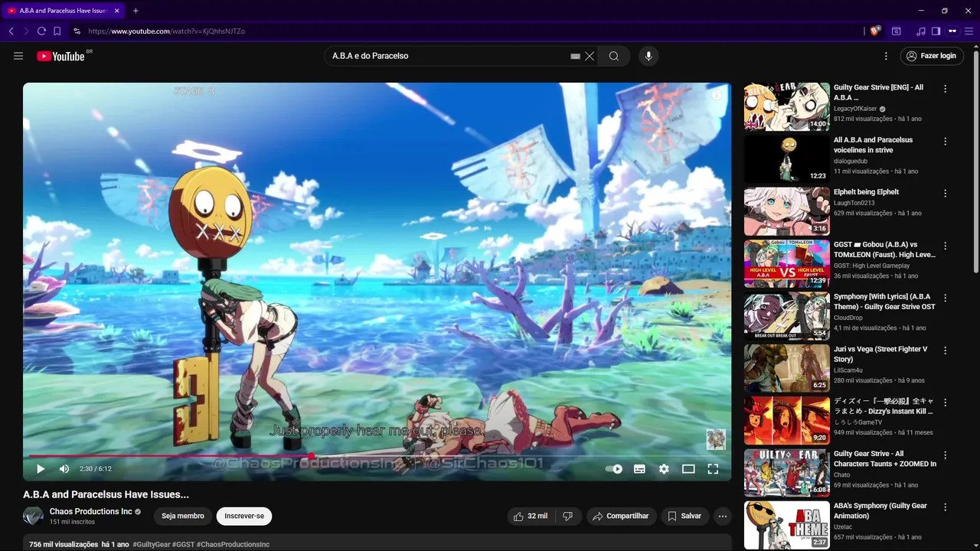Screen dimensions: 980x551
Task: Start voice search with the microphone
Action: 648,56
